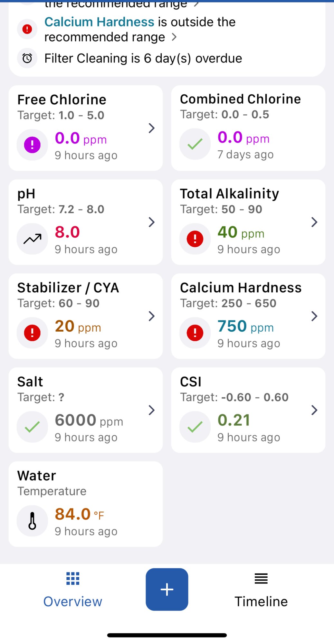Image resolution: width=334 pixels, height=644 pixels.
Task: Tap the green checkmark on Combined Chlorine
Action: [195, 144]
